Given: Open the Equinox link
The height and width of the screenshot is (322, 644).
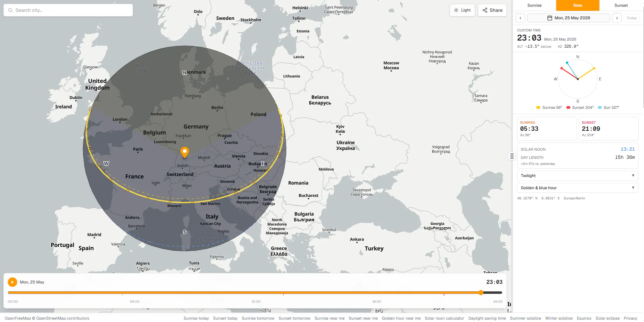Looking at the screenshot, I should (x=584, y=318).
